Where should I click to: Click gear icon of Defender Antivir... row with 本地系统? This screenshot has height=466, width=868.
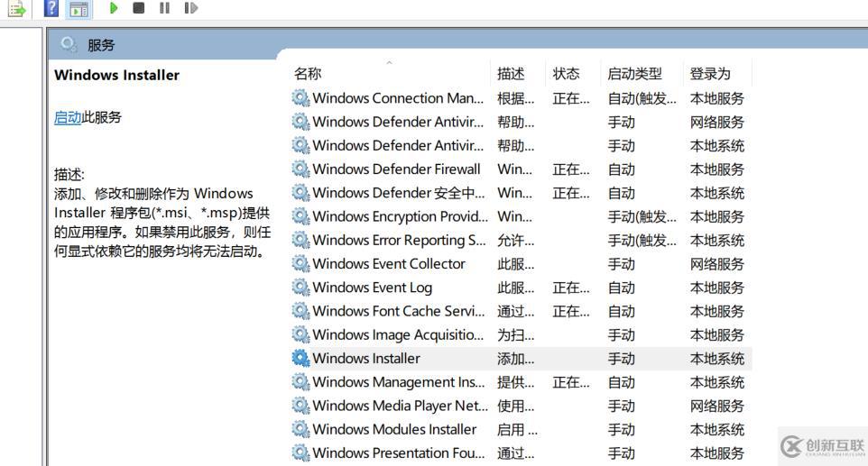click(300, 146)
